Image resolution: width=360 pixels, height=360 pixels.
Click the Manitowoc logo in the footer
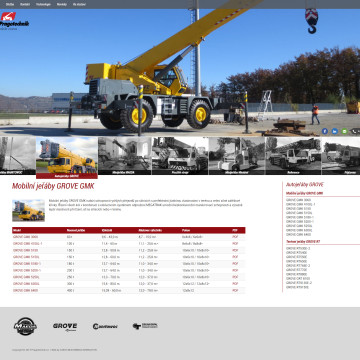coord(25,326)
